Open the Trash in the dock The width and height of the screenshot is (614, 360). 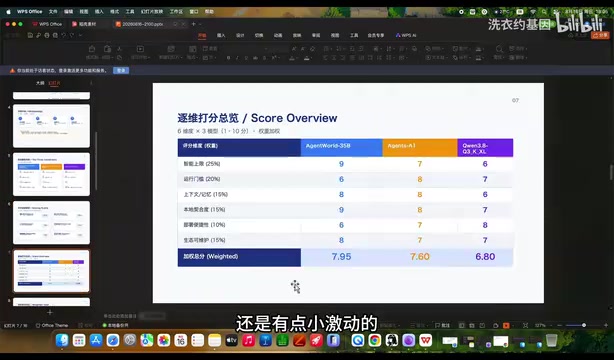tap(551, 340)
